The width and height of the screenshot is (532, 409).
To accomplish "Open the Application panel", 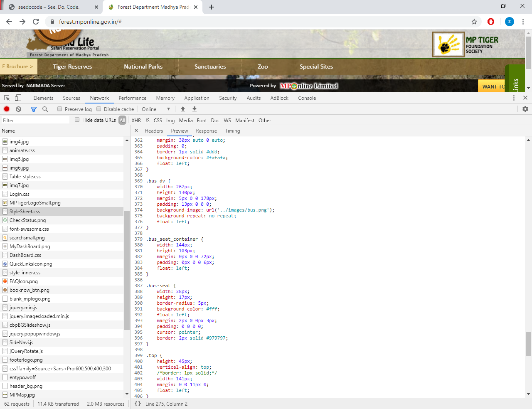I will (197, 98).
